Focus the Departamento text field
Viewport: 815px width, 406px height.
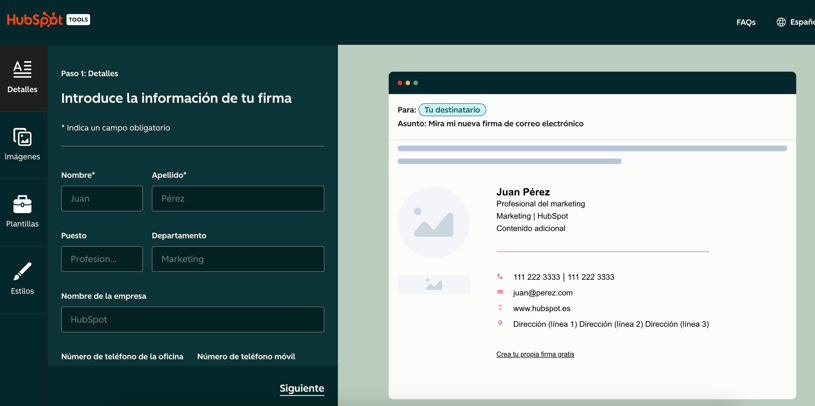[x=238, y=259]
